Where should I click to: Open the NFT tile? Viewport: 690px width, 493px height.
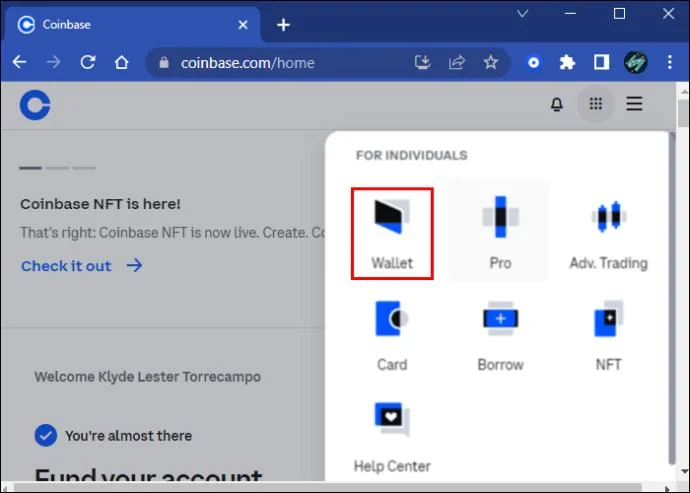click(609, 335)
